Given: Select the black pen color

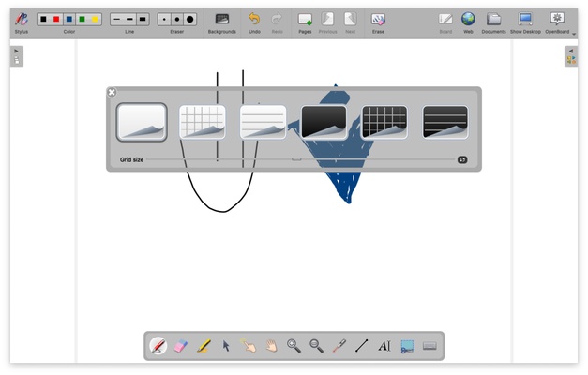Looking at the screenshot, I should pyautogui.click(x=43, y=19).
